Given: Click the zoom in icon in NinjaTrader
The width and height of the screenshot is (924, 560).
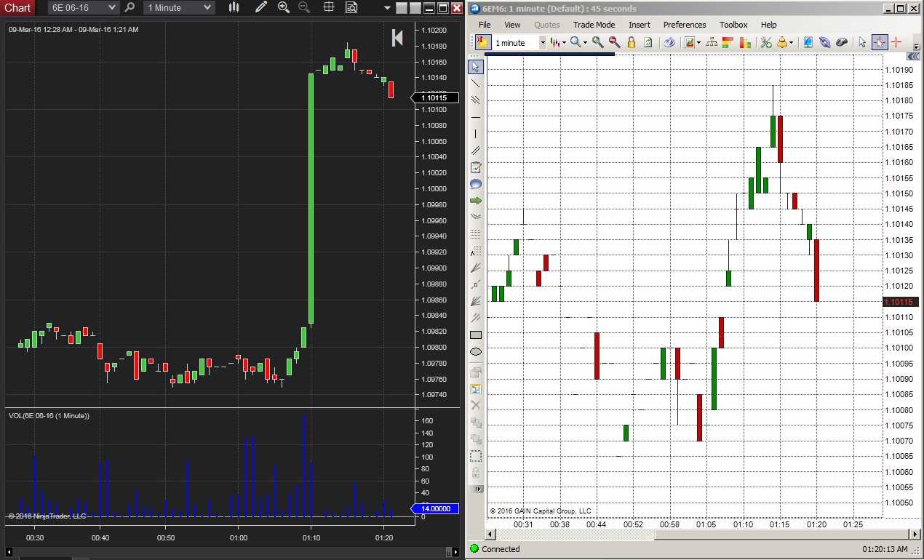Looking at the screenshot, I should tap(284, 7).
